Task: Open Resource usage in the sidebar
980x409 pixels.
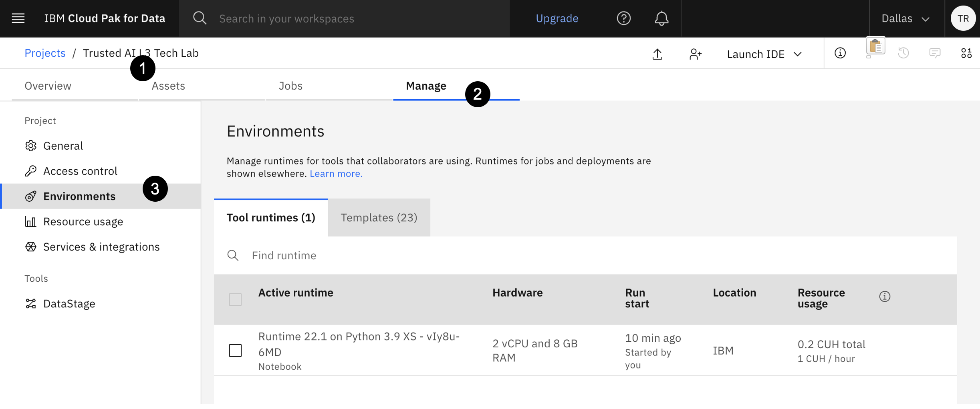Action: (83, 222)
